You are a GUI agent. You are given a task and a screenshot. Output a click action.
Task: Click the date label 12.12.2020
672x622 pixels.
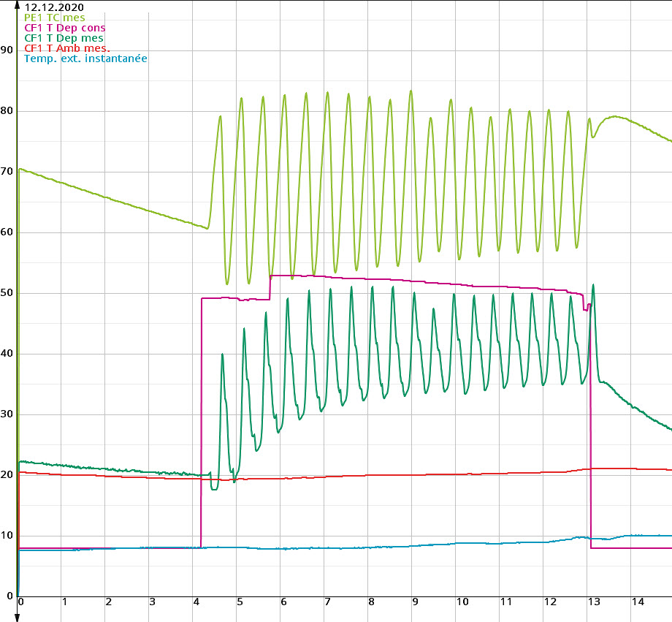(x=54, y=7)
